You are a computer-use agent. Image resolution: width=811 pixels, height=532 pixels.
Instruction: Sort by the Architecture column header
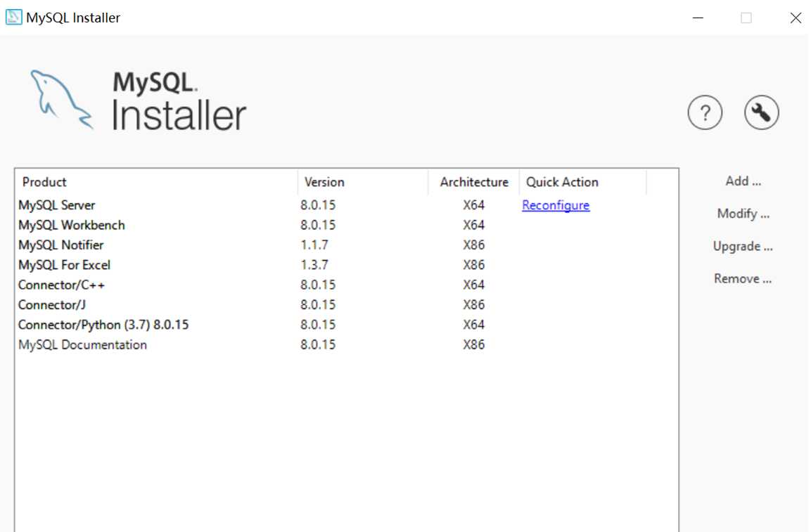click(474, 182)
